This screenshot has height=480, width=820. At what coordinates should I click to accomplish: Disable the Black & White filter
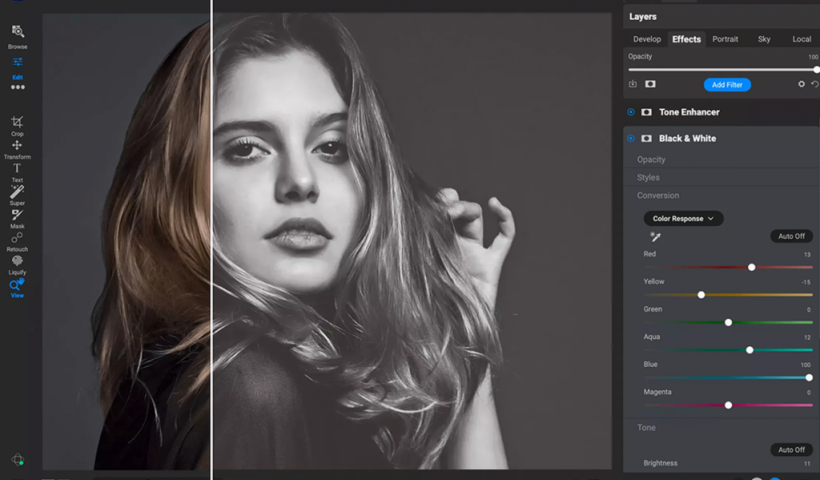pyautogui.click(x=631, y=138)
